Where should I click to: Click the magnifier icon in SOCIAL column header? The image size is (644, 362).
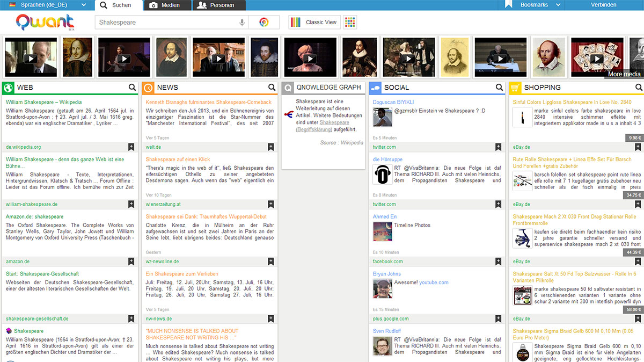click(x=499, y=88)
